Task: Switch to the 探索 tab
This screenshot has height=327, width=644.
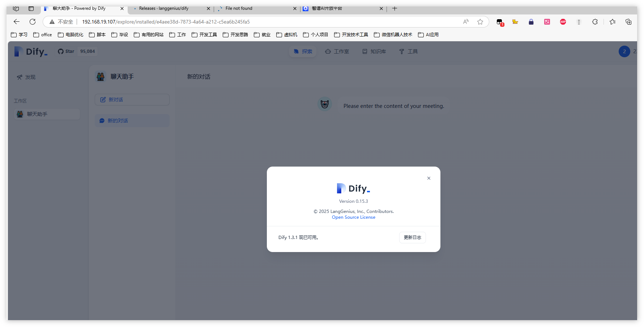Action: [303, 51]
